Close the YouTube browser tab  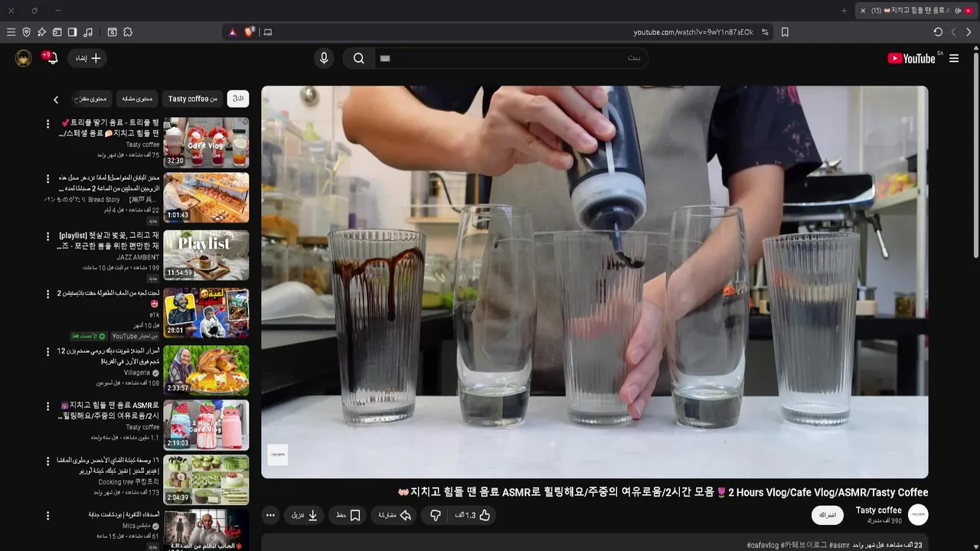click(x=863, y=11)
